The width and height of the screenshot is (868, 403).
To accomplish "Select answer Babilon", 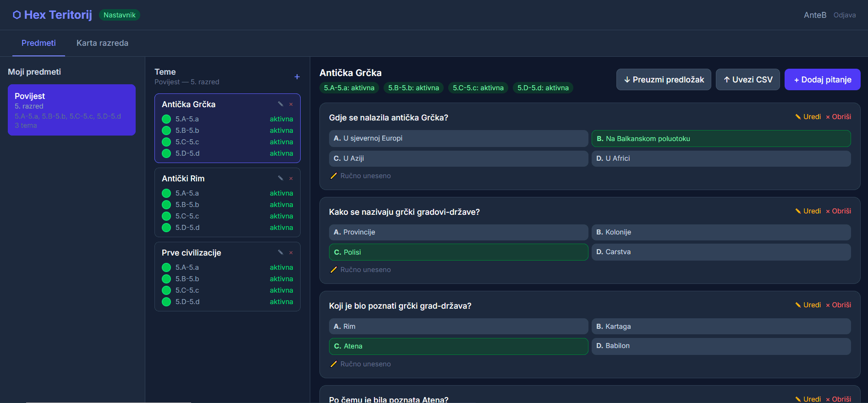I will pos(721,346).
